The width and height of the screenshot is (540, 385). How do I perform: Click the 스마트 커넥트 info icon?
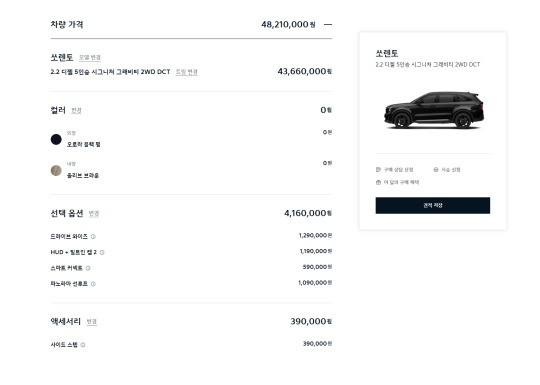tap(88, 268)
